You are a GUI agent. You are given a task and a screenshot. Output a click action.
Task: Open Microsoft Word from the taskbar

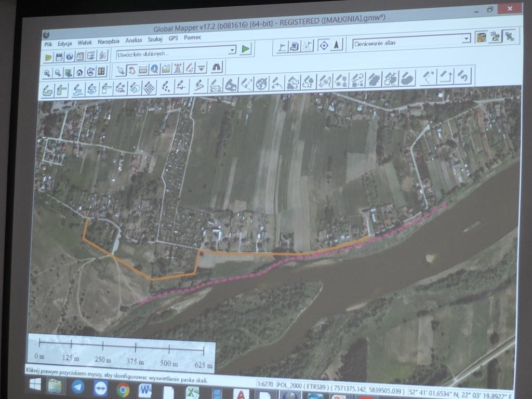[x=145, y=391]
